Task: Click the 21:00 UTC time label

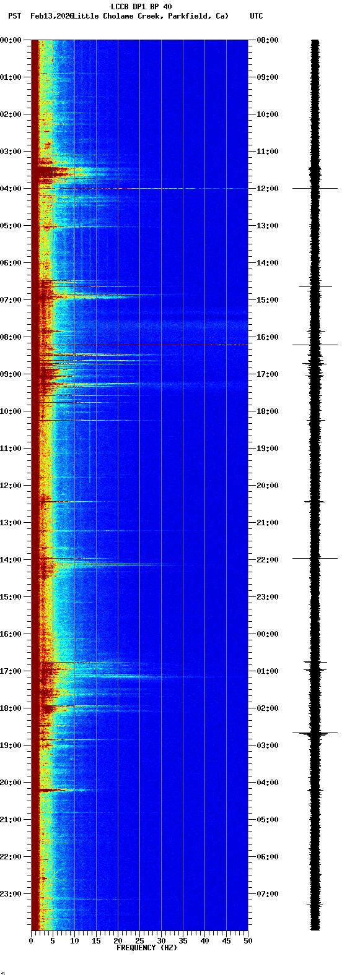Action: pos(268,523)
